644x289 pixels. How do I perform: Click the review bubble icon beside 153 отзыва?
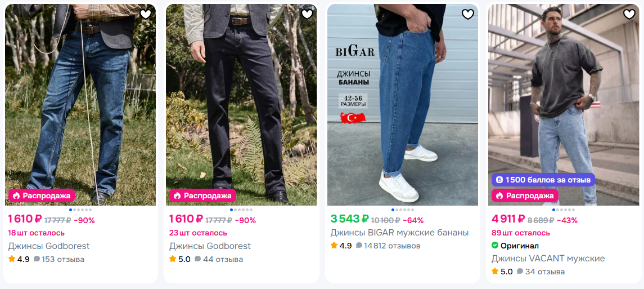tap(37, 259)
